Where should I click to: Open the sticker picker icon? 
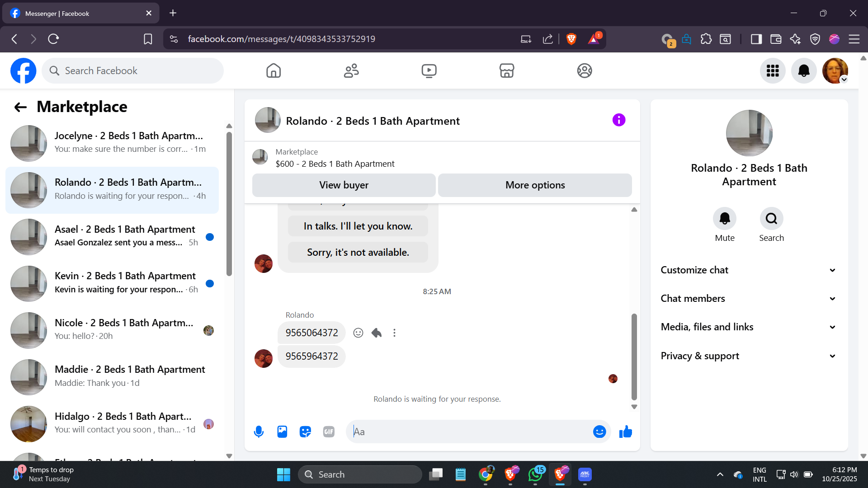[306, 432]
